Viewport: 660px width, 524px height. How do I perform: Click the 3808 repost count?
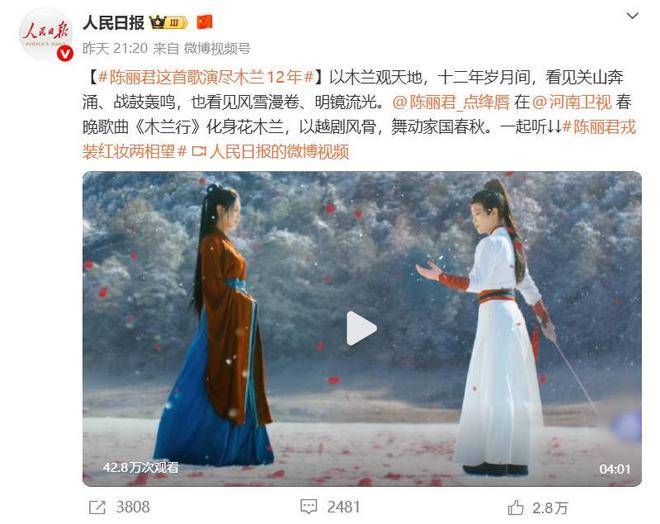(133, 507)
